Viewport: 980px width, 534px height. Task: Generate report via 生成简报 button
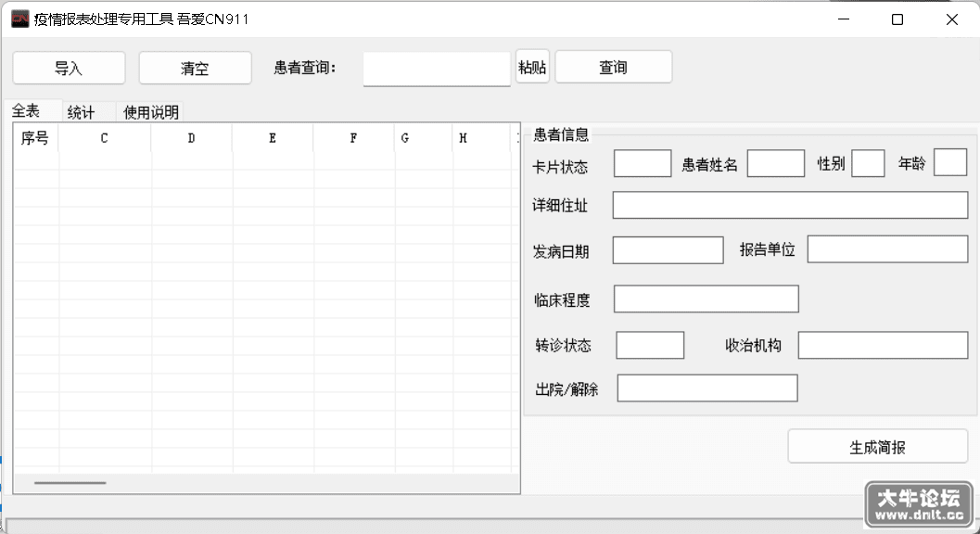tap(877, 447)
